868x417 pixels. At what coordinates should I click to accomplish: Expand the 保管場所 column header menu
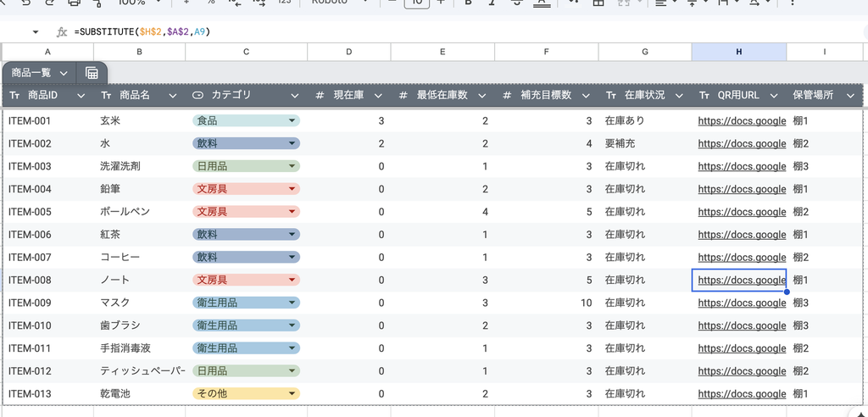point(851,96)
